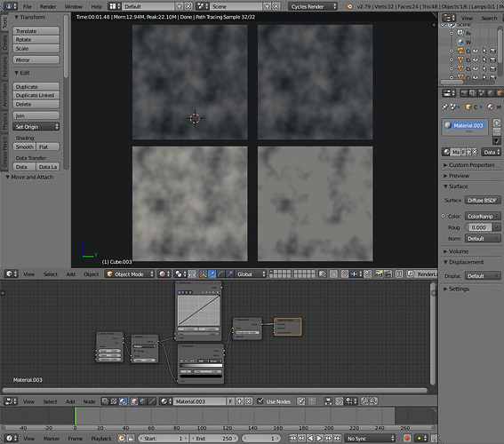Collapse the Surface panel
The height and width of the screenshot is (444, 504).
click(x=458, y=186)
